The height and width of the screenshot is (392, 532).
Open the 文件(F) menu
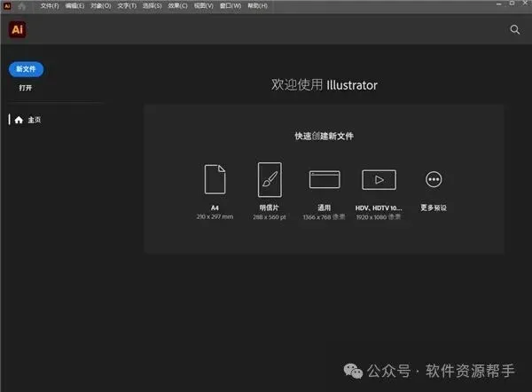(50, 6)
